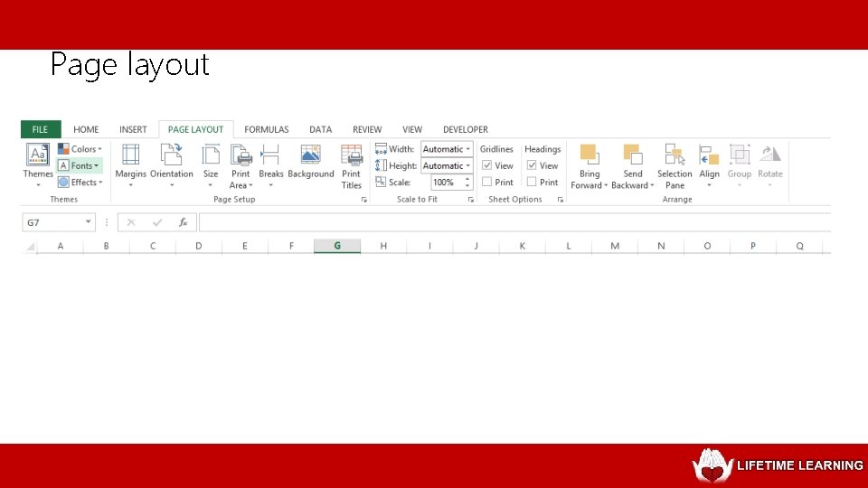Open the theme Effects menu
Viewport: 868px width, 488px height.
pos(80,182)
